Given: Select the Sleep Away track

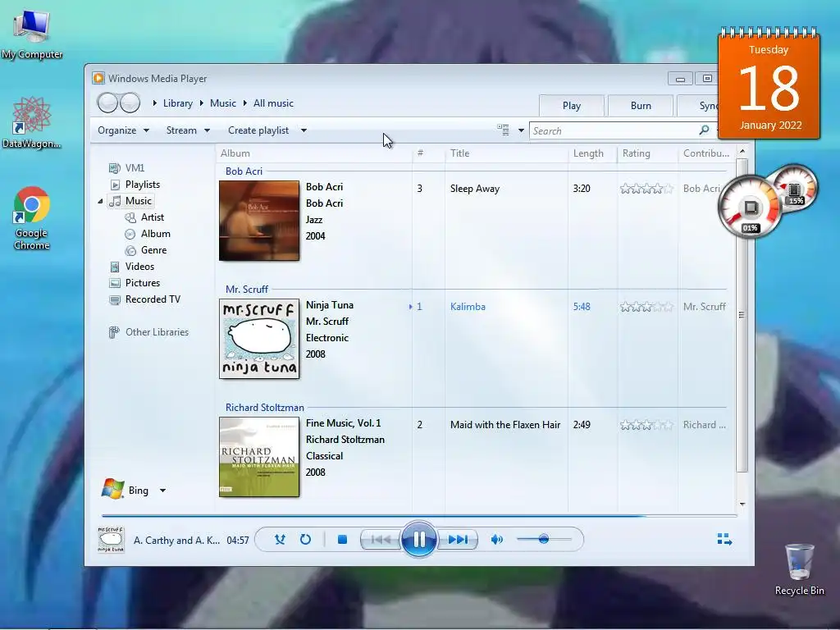Looking at the screenshot, I should coord(475,189).
